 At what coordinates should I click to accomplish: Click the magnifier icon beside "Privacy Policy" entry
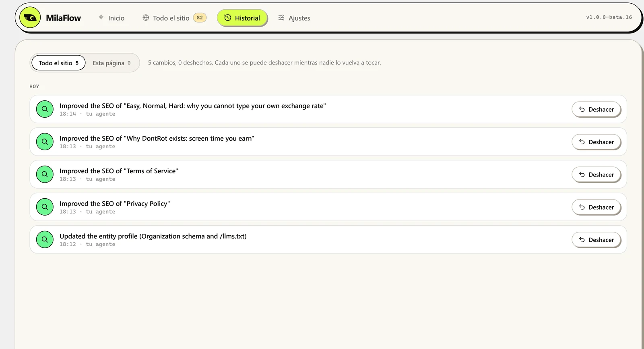pyautogui.click(x=45, y=207)
